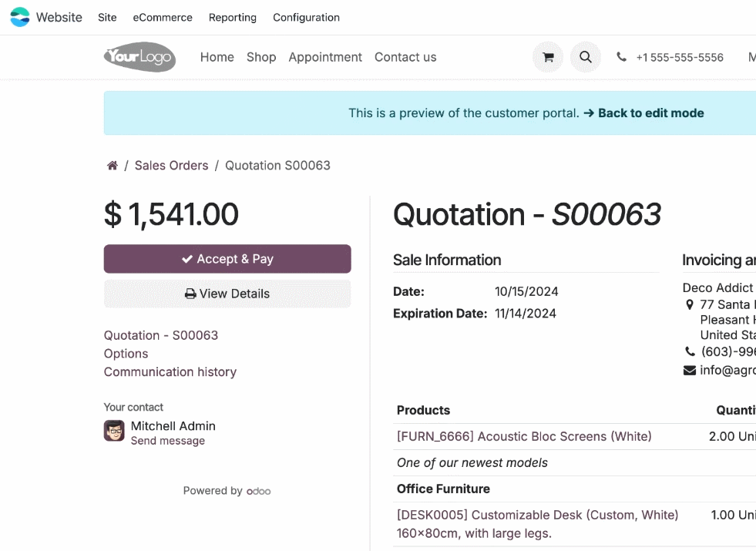Click Back to edit mode link
The height and width of the screenshot is (551, 756).
(x=643, y=113)
